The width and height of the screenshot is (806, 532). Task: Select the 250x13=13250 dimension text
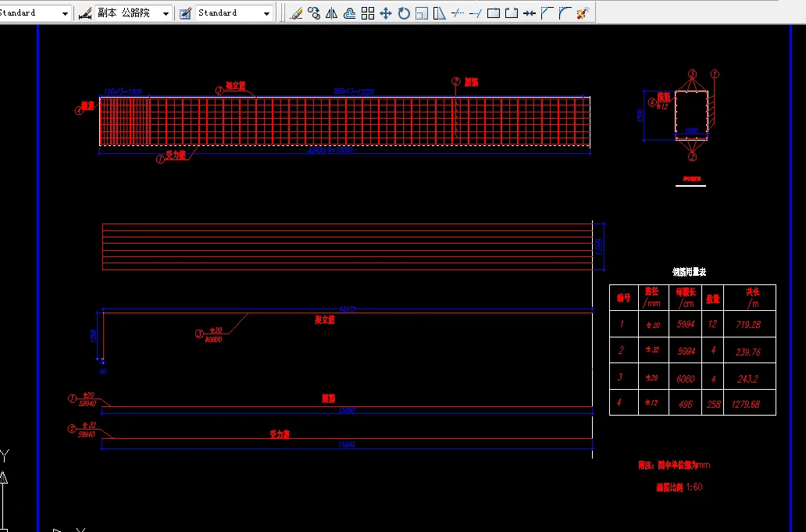[354, 91]
